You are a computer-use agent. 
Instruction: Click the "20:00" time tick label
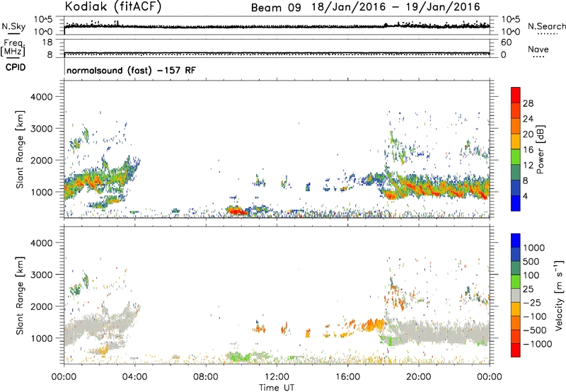418,377
